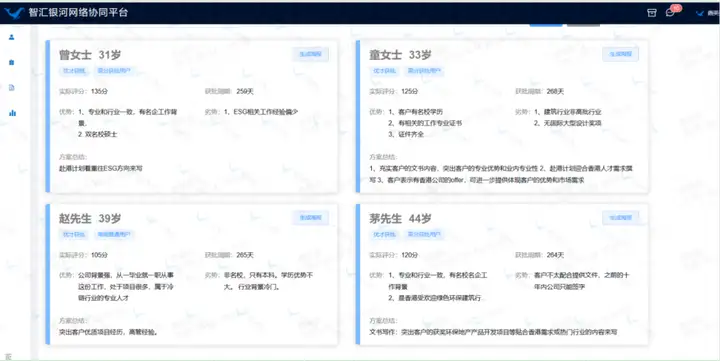Open the user profile sidebar icon

(x=11, y=37)
